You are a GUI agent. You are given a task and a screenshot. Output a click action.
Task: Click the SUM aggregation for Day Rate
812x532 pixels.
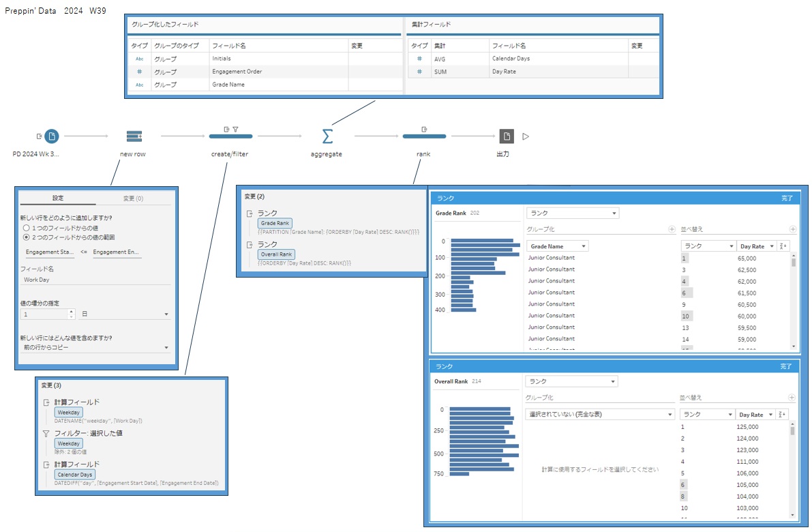pyautogui.click(x=440, y=72)
